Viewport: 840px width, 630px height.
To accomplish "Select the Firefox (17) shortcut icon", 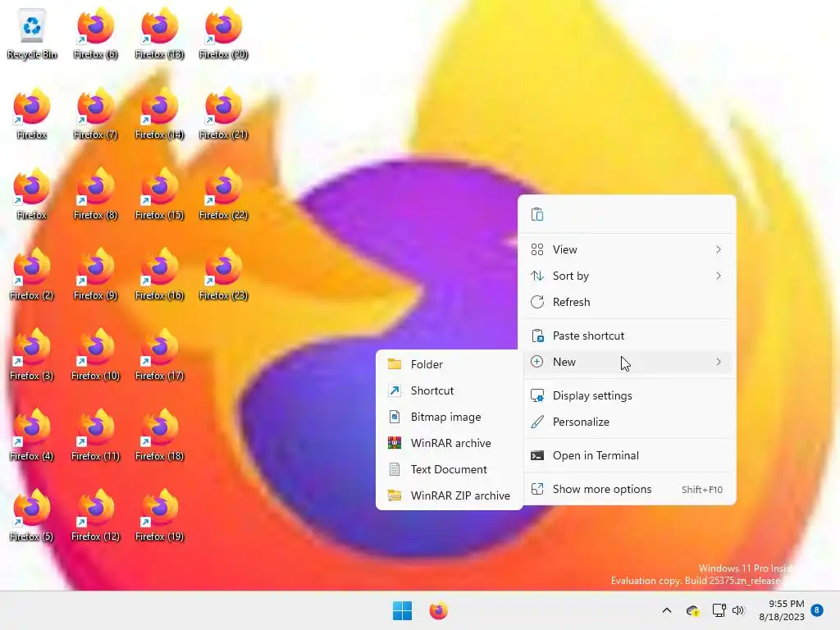I will [160, 354].
